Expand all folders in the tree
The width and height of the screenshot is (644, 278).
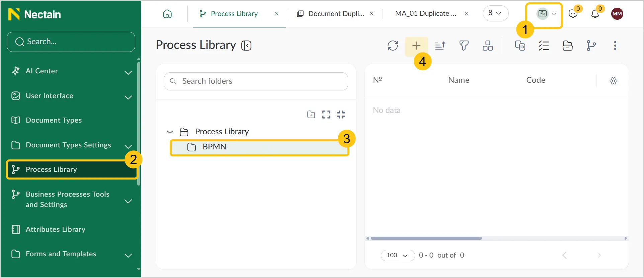[326, 115]
